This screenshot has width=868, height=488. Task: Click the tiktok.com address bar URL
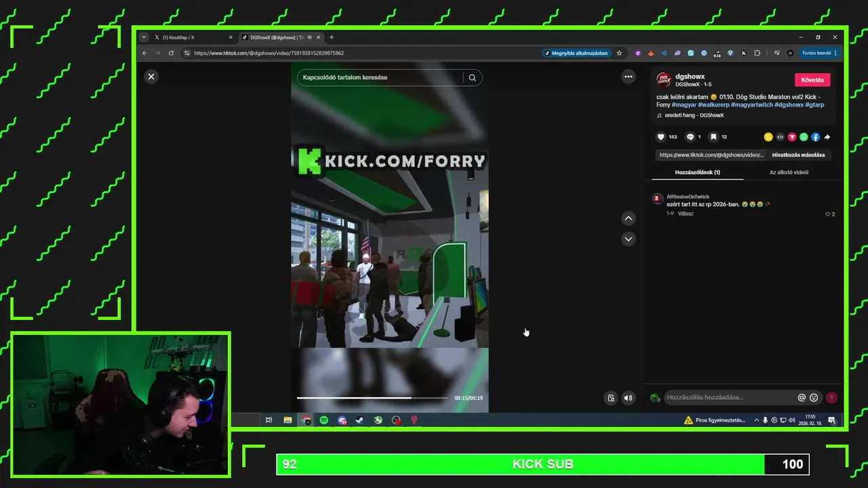pyautogui.click(x=269, y=53)
